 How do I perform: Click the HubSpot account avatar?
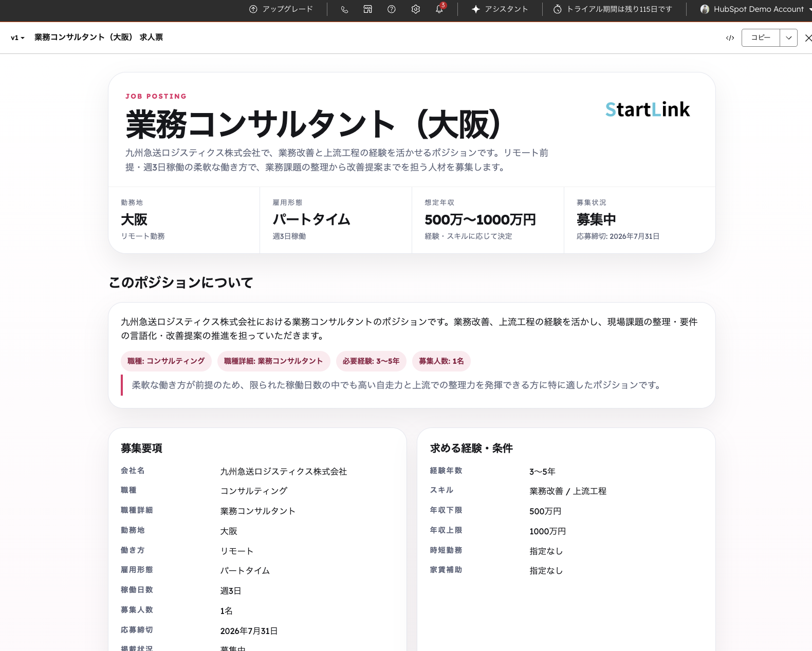click(x=705, y=9)
